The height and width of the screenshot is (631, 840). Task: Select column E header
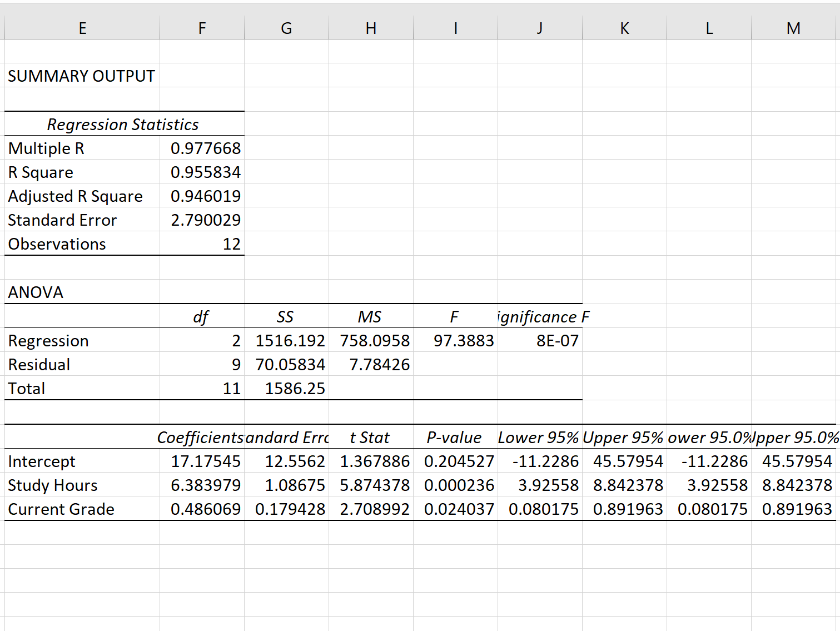point(82,28)
